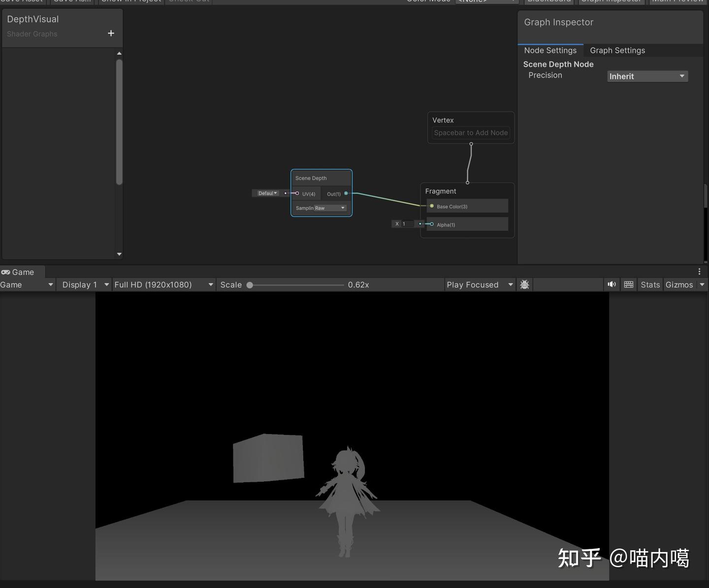
Task: Mute audio in the Game view
Action: coord(612,284)
